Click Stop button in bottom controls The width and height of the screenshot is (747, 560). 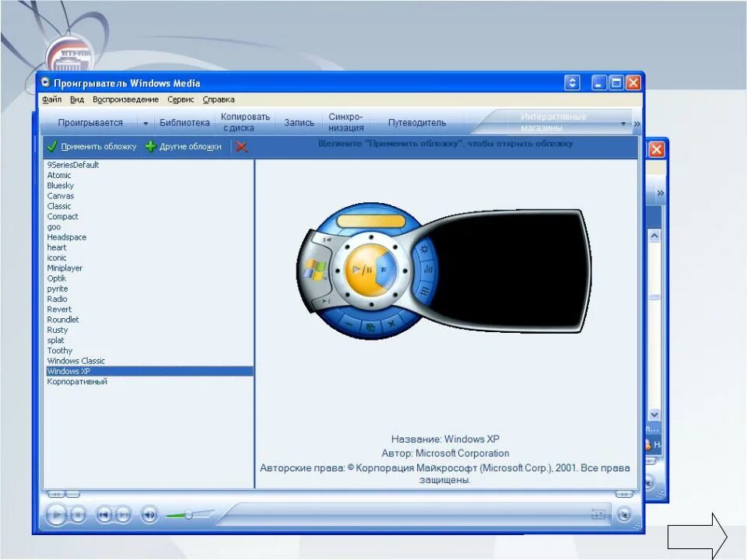(78, 515)
